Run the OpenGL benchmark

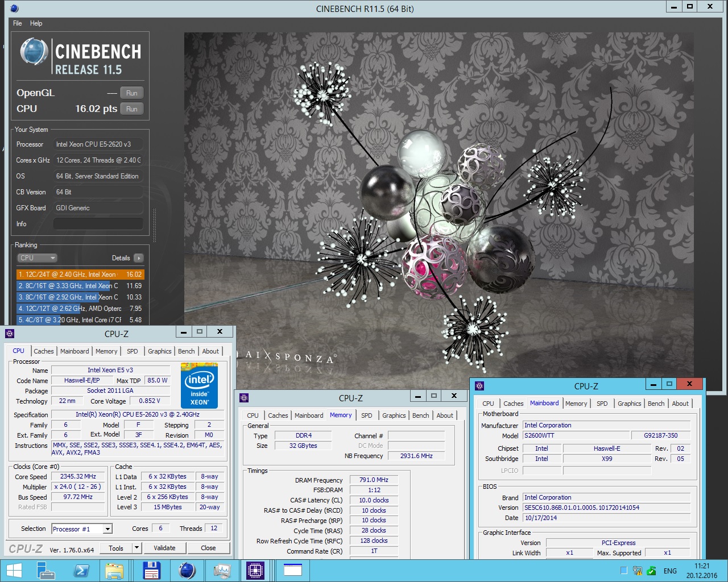click(132, 93)
